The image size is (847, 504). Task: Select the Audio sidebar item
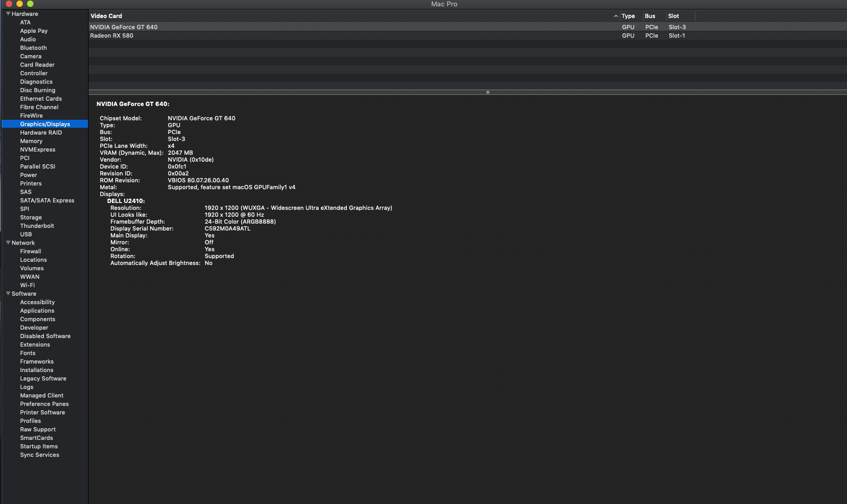click(28, 39)
